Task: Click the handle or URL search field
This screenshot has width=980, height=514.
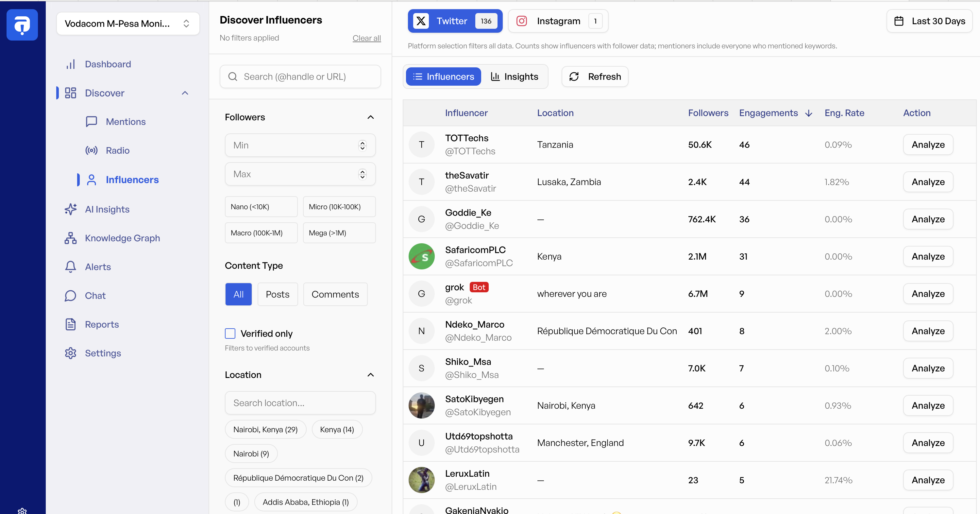Action: pos(300,77)
